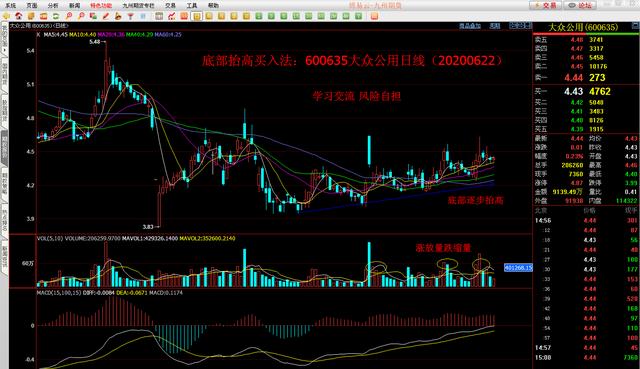
Task: Click the red line-chart toolbar icon
Action: point(171,16)
